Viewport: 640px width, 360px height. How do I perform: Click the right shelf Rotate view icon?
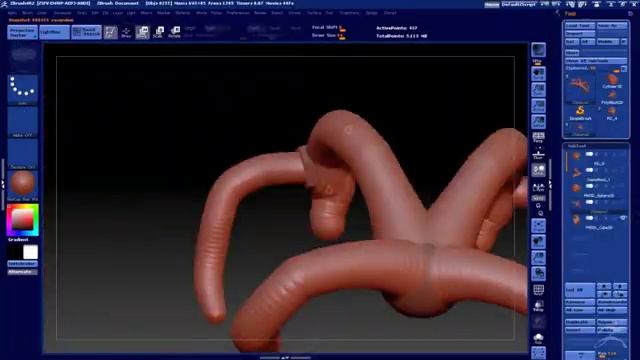point(539,273)
